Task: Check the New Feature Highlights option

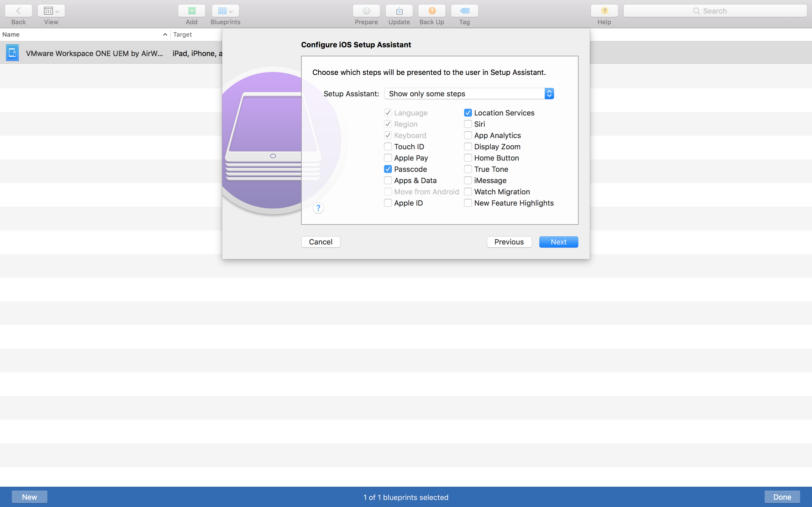Action: pyautogui.click(x=468, y=203)
